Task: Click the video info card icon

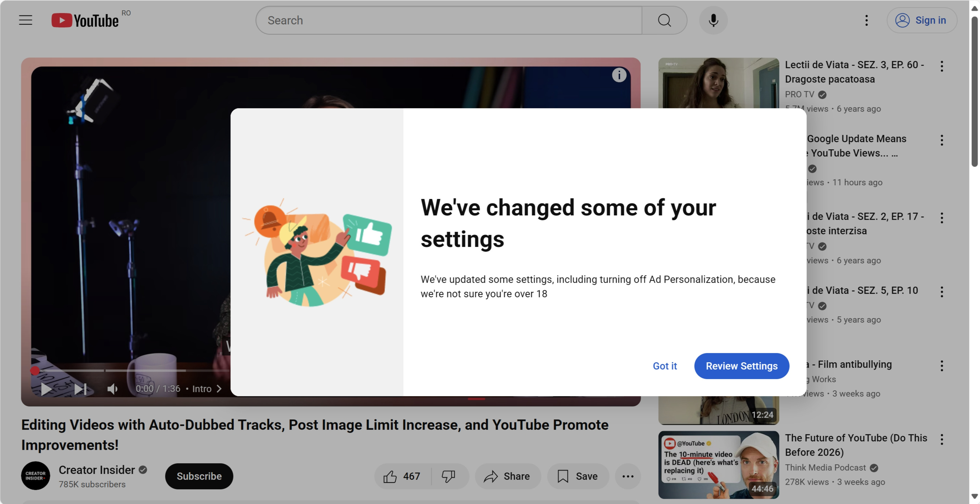Action: (619, 75)
